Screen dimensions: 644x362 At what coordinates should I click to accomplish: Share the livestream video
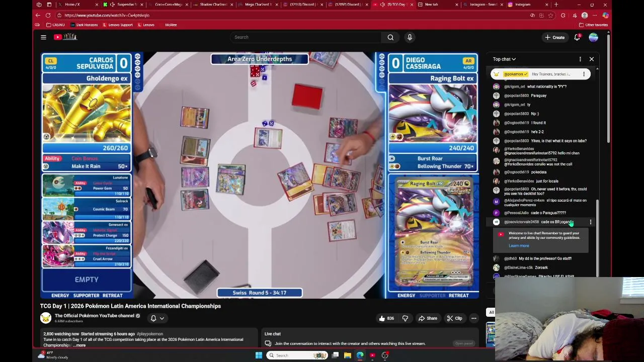(x=428, y=318)
